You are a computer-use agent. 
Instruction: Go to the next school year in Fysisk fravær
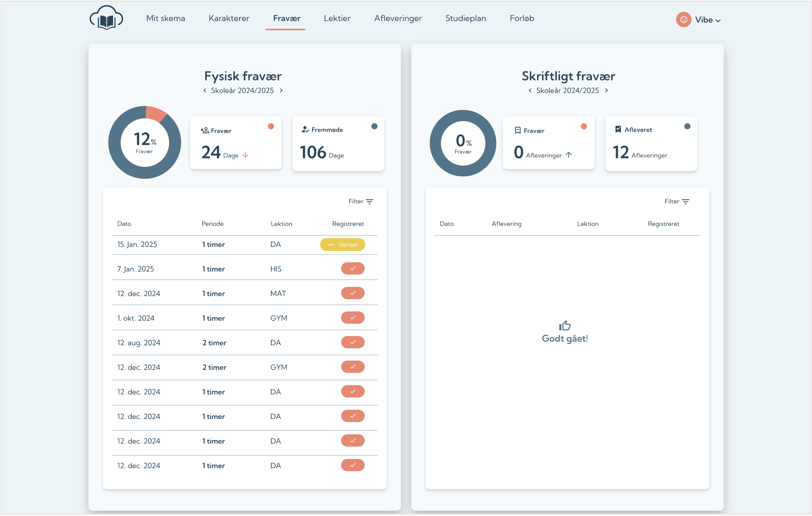(x=281, y=90)
